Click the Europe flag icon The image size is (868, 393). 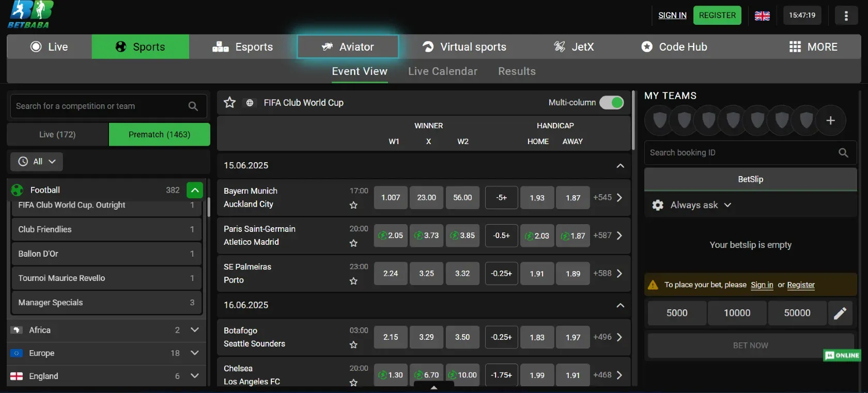(17, 353)
